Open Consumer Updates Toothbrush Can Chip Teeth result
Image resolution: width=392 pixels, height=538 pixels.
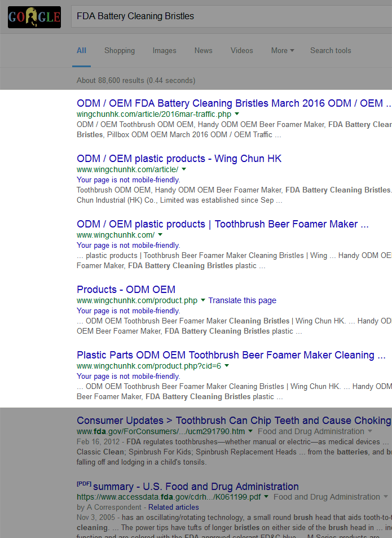234,421
